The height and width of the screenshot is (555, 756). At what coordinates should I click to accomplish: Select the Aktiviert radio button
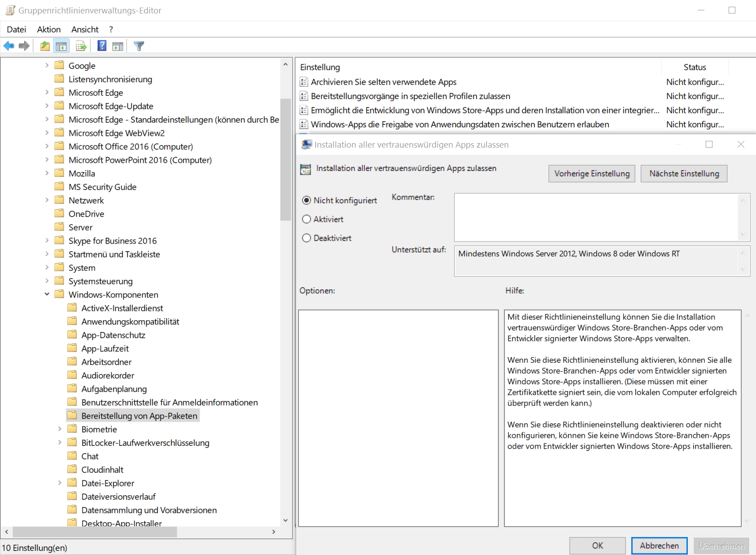306,219
